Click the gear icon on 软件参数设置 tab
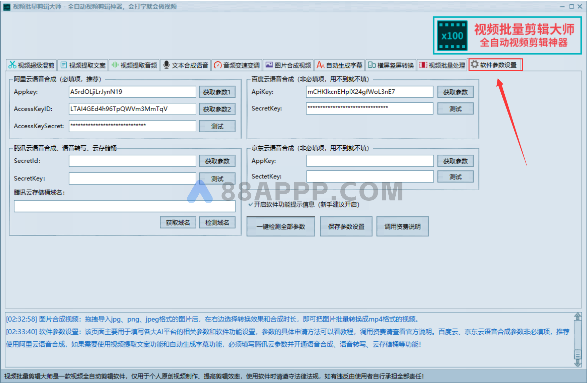Image resolution: width=588 pixels, height=383 pixels. [474, 64]
